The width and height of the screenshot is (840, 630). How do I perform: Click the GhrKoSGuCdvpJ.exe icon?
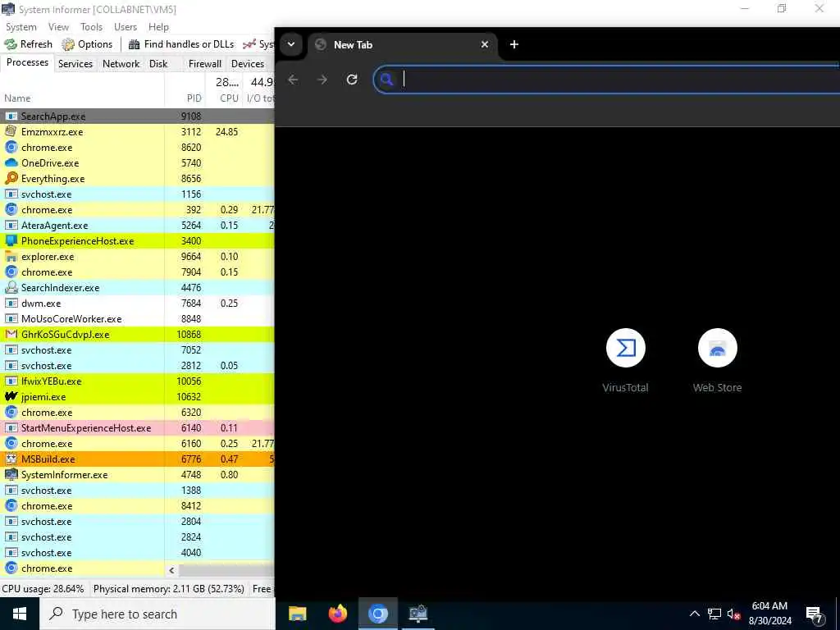coord(11,335)
